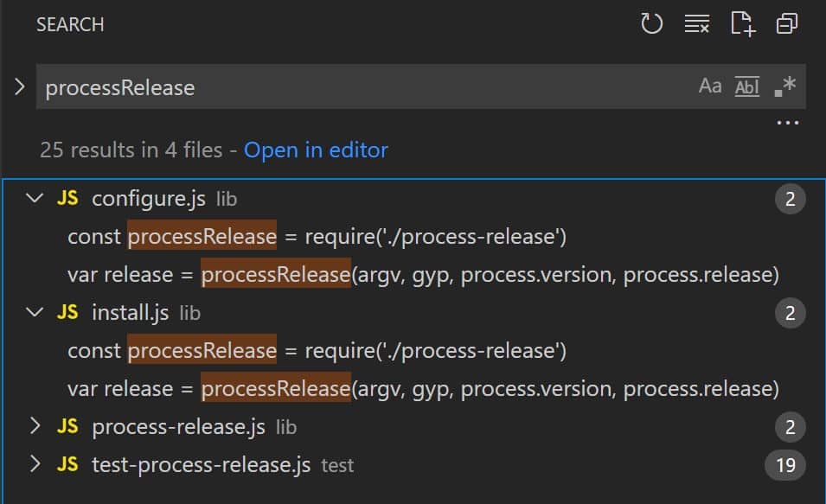826x504 pixels.
Task: Expand process-release.js results
Action: [x=35, y=426]
